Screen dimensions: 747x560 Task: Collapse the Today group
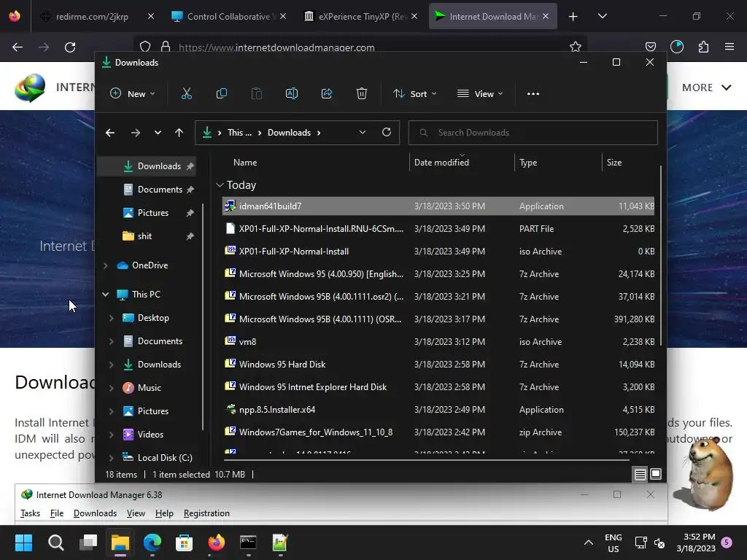coord(220,184)
